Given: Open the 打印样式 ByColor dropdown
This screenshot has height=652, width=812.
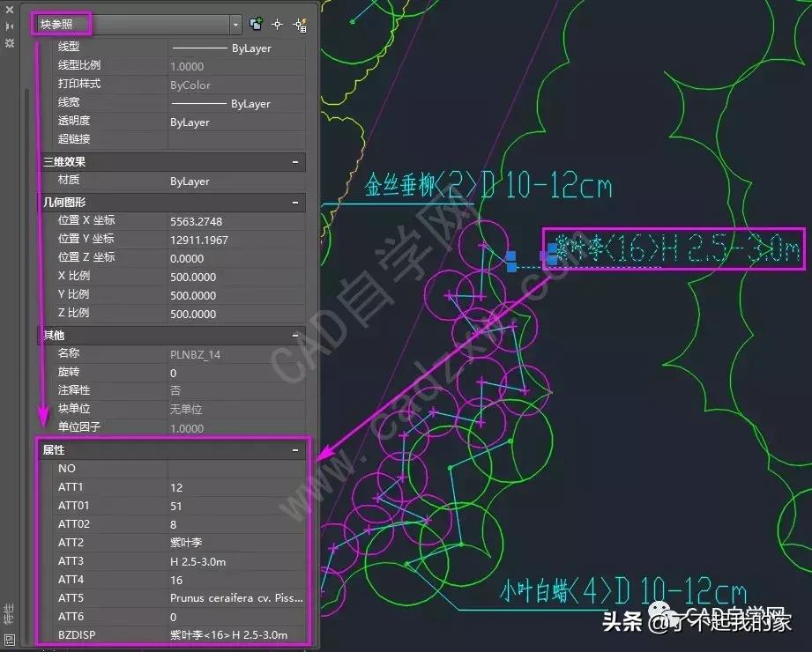Looking at the screenshot, I should tap(235, 85).
